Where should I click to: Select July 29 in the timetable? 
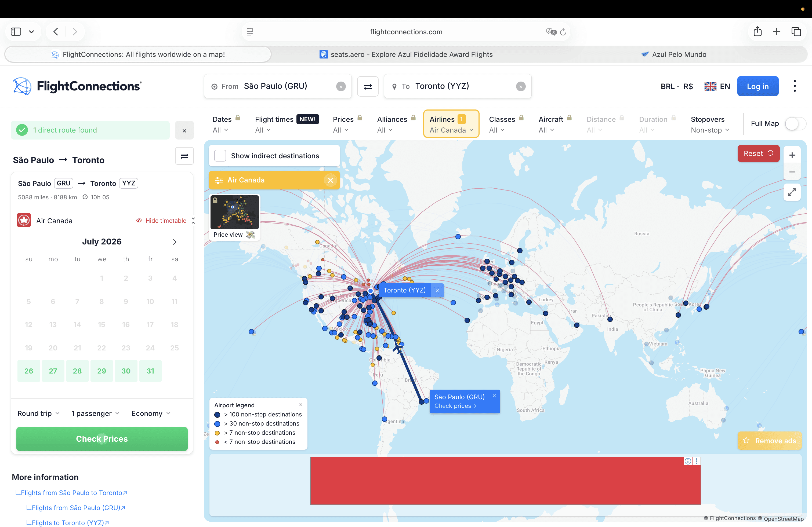pyautogui.click(x=101, y=371)
